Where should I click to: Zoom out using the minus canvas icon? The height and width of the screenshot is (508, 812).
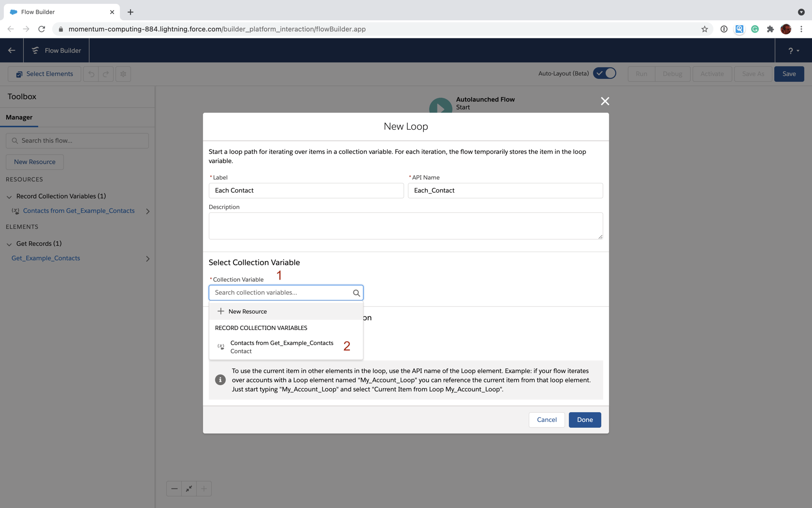coord(174,489)
